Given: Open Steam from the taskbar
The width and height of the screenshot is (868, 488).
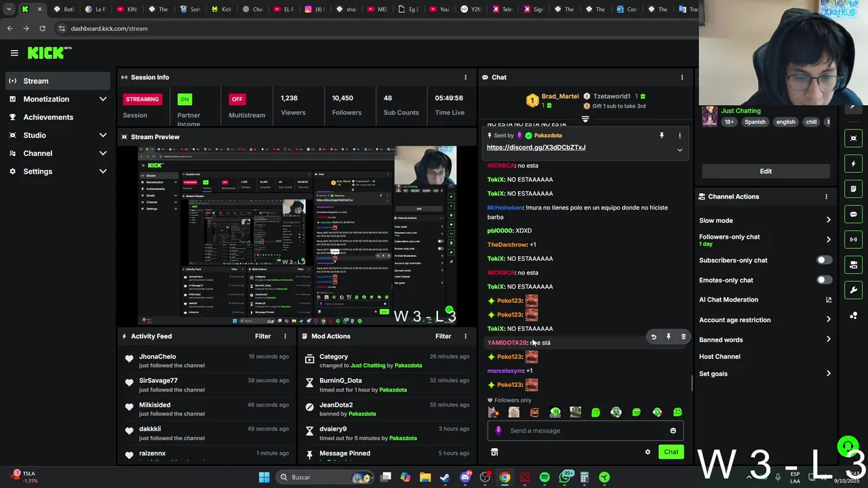Looking at the screenshot, I should coord(445,477).
